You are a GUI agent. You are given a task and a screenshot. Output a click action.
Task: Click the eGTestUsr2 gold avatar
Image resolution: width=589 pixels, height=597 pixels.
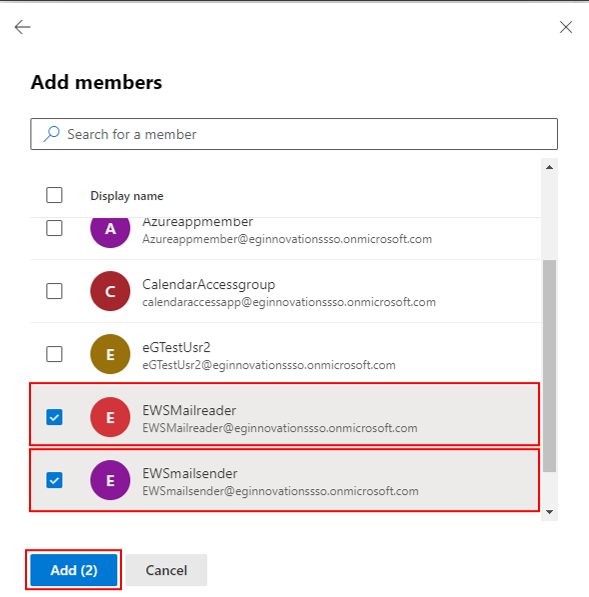click(110, 354)
